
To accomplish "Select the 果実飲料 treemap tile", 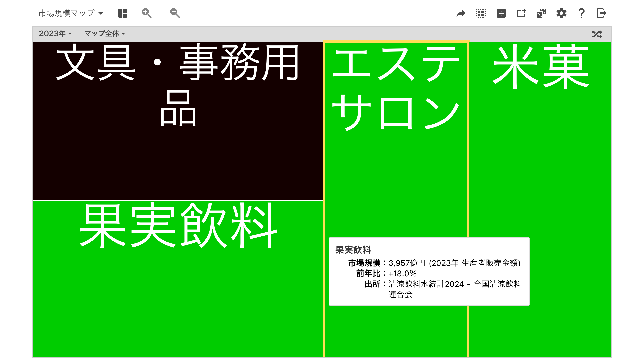I will pos(178,279).
